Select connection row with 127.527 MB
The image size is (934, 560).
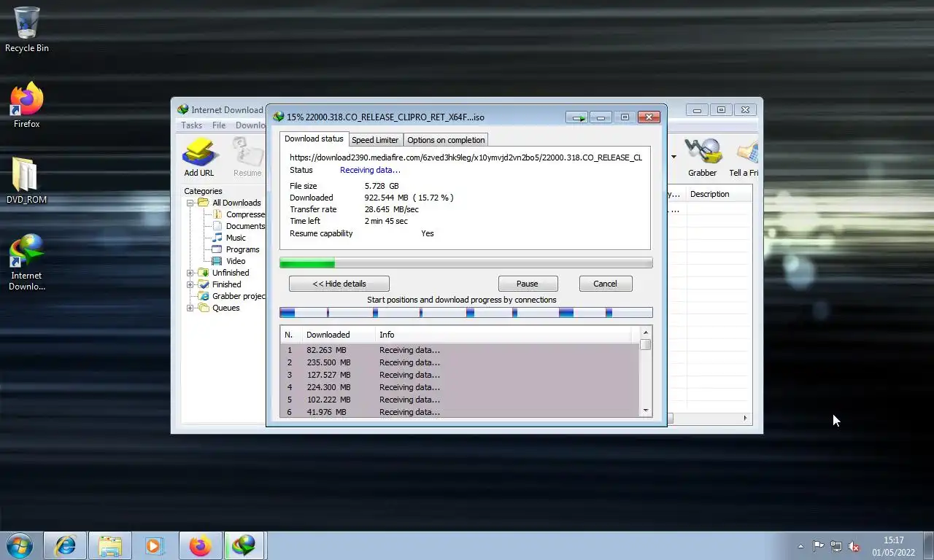coord(460,375)
